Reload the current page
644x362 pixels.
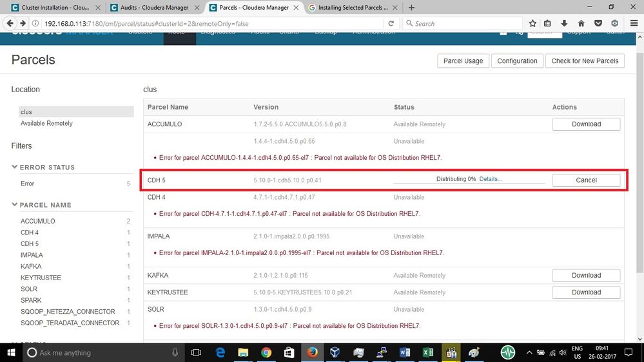[391, 23]
